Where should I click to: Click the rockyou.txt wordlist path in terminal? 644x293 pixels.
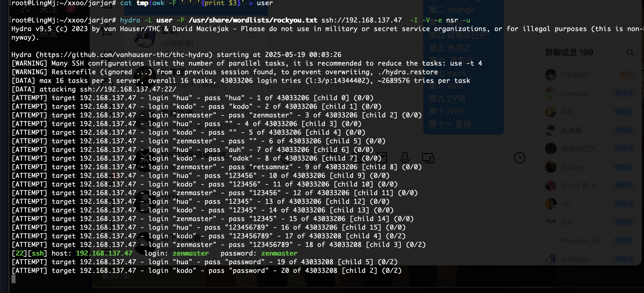click(x=253, y=20)
